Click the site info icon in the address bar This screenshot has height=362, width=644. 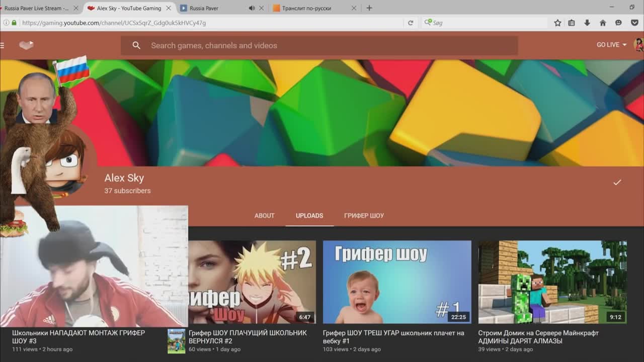pos(6,23)
